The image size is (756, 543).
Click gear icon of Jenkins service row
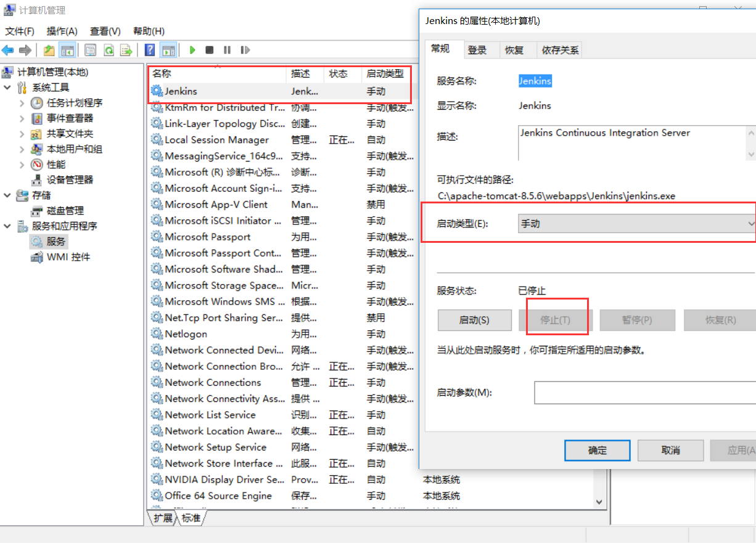tap(157, 91)
